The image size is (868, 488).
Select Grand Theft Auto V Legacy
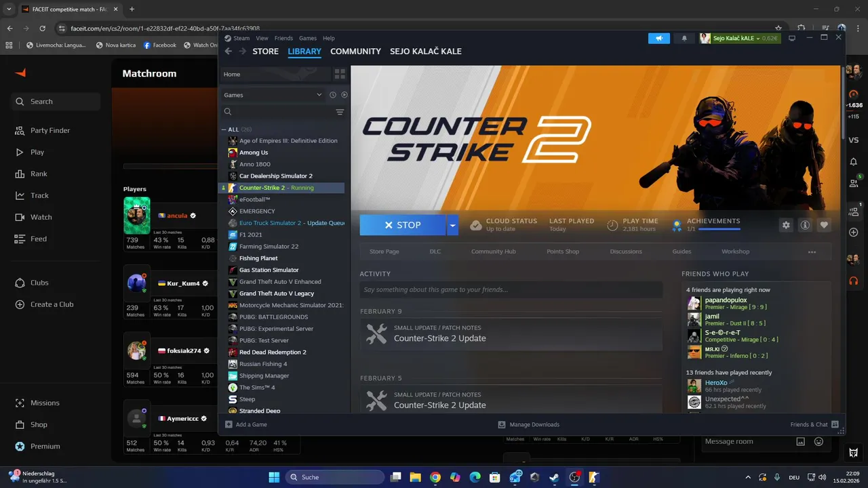click(277, 293)
